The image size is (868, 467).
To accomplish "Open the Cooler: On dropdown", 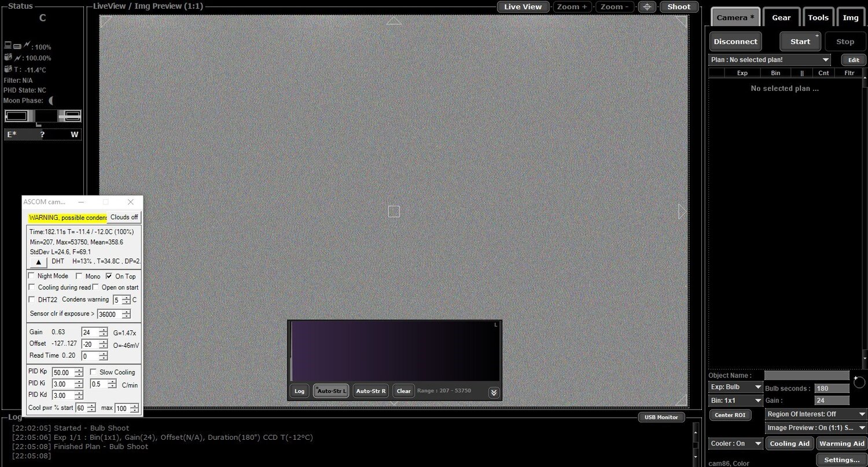I will coord(735,443).
